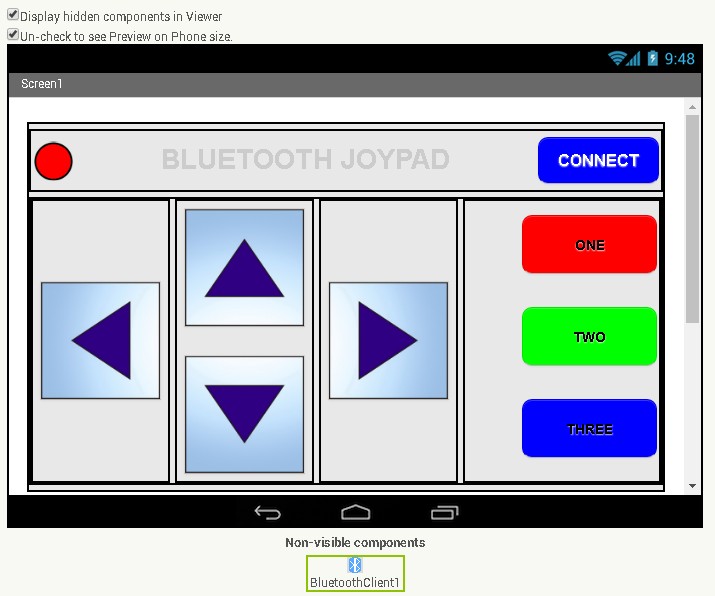Select the BLUETOOTH JOYPAD title label
Image resolution: width=715 pixels, height=596 pixels.
tap(306, 159)
